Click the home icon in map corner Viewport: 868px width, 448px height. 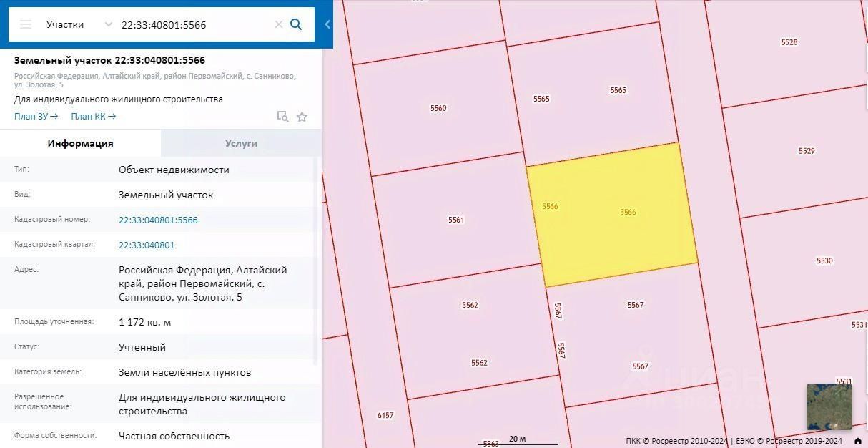click(858, 441)
